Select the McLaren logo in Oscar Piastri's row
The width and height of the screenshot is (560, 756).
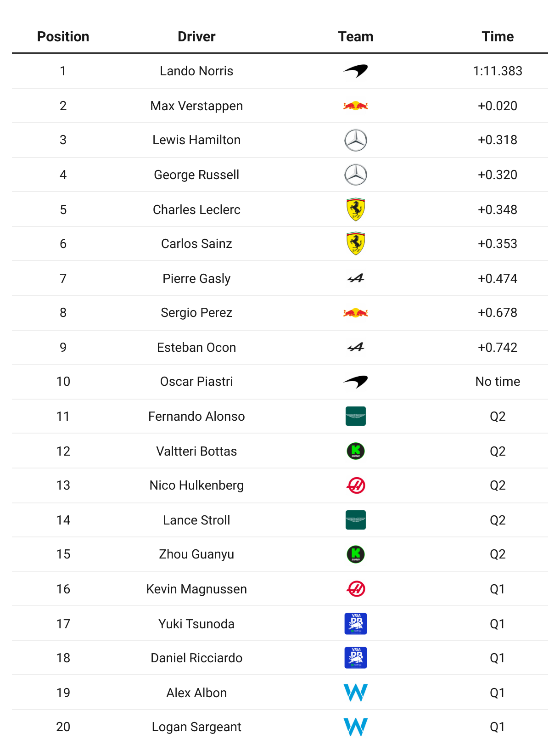pyautogui.click(x=356, y=382)
